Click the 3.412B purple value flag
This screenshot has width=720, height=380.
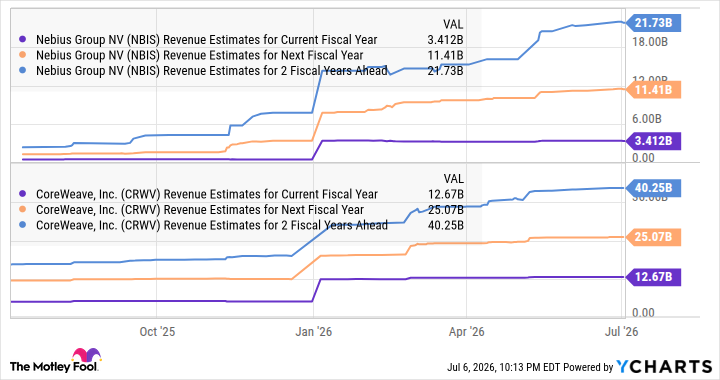pos(653,140)
